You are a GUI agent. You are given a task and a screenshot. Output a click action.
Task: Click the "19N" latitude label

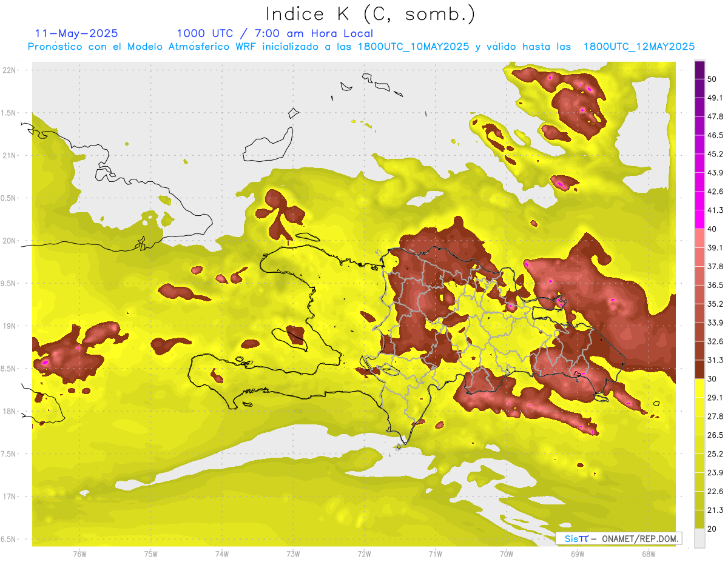tap(10, 326)
